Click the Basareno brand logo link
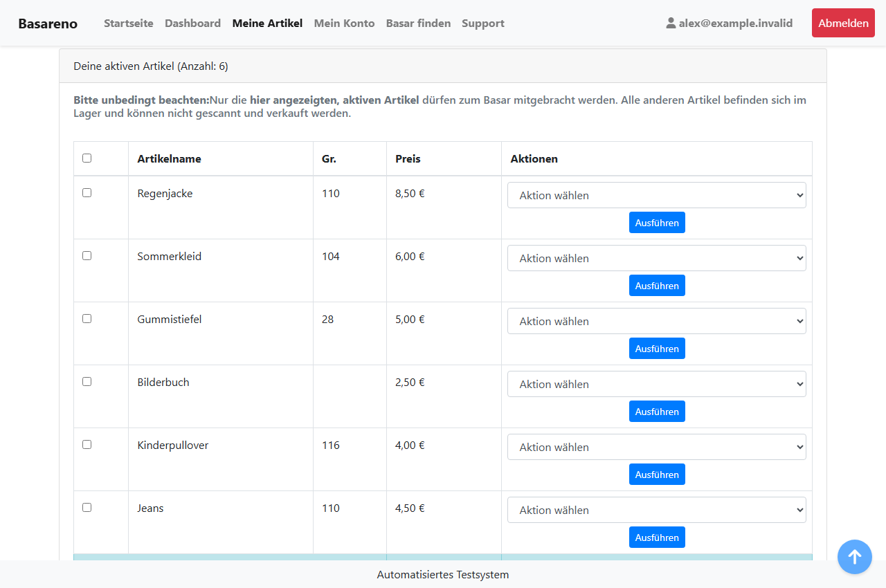Viewport: 886px width, 588px height. tap(48, 23)
